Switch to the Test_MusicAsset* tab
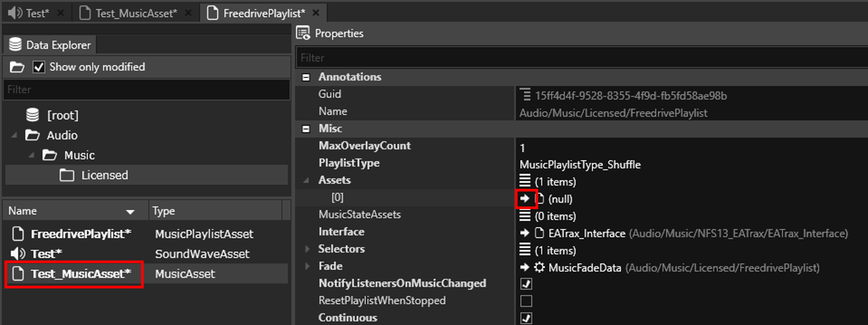This screenshot has width=868, height=325. click(x=136, y=13)
